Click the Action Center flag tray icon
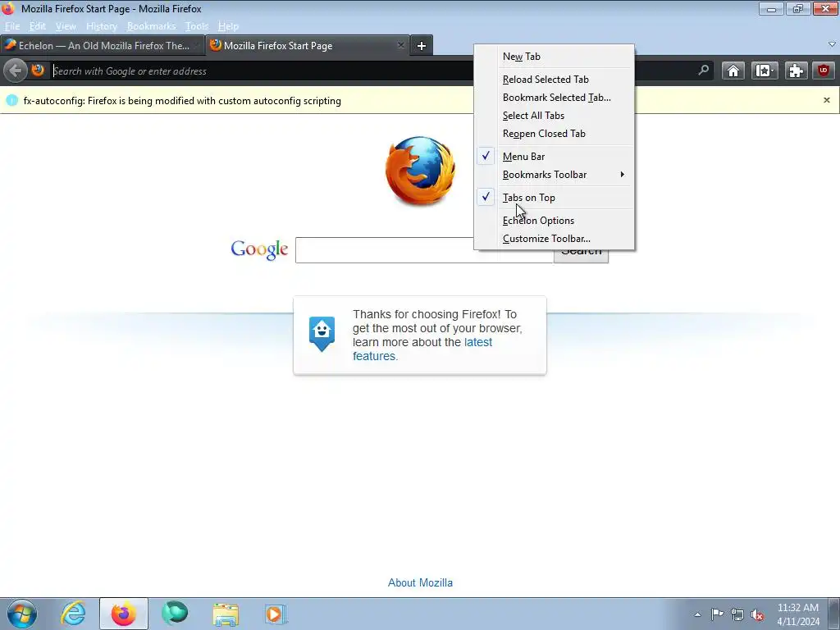840x630 pixels. [717, 614]
